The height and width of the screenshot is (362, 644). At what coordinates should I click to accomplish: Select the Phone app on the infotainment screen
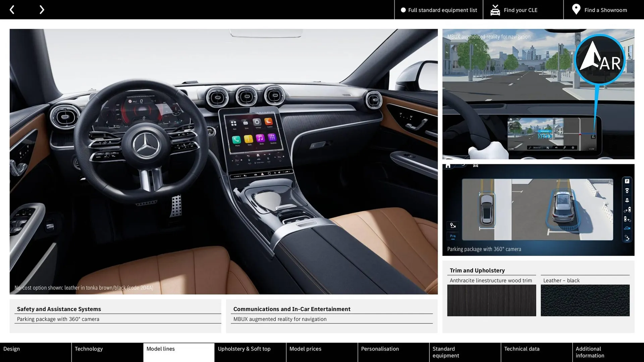tap(236, 139)
